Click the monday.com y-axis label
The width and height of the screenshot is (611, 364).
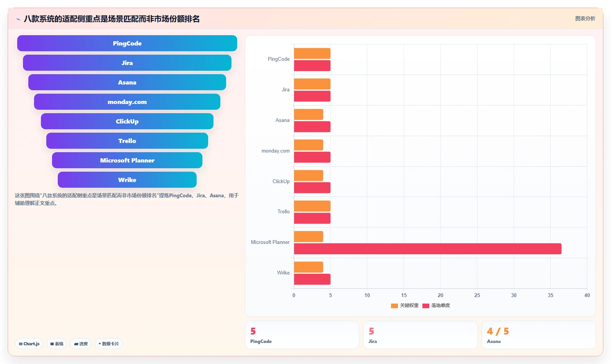coord(275,151)
